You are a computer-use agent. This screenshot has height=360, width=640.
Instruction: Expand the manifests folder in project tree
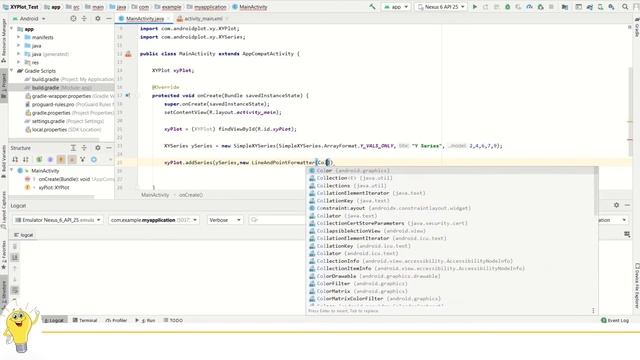(x=18, y=37)
